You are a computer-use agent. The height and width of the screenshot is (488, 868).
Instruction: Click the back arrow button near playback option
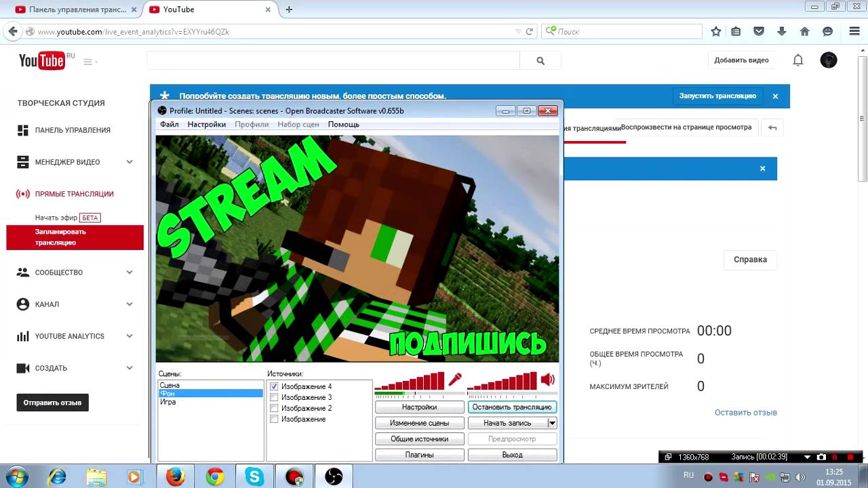pos(772,127)
